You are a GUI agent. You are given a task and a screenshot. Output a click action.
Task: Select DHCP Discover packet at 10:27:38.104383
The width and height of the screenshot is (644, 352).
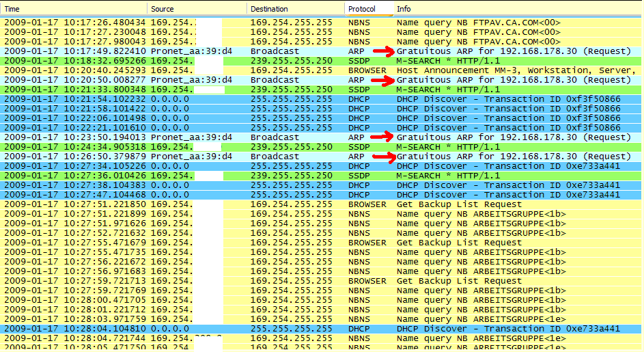321,185
